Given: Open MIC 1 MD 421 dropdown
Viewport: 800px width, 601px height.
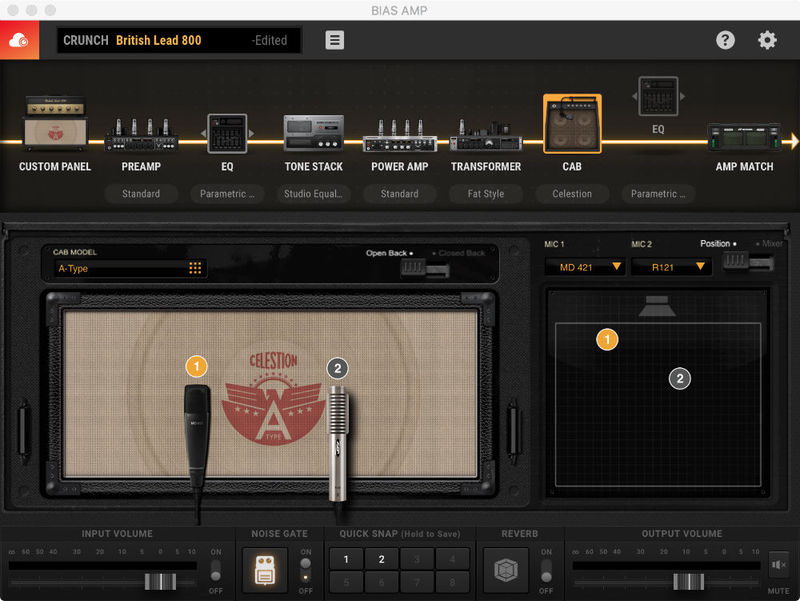Looking at the screenshot, I should click(x=585, y=267).
